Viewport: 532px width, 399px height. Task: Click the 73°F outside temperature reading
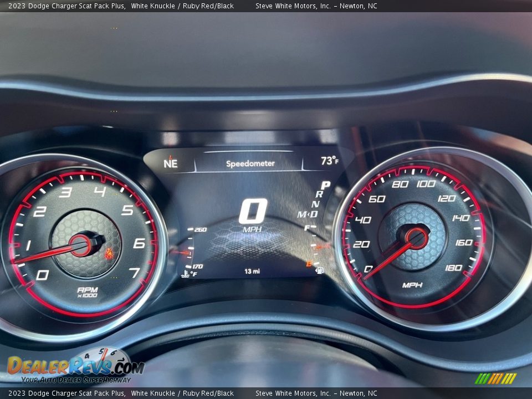click(329, 161)
